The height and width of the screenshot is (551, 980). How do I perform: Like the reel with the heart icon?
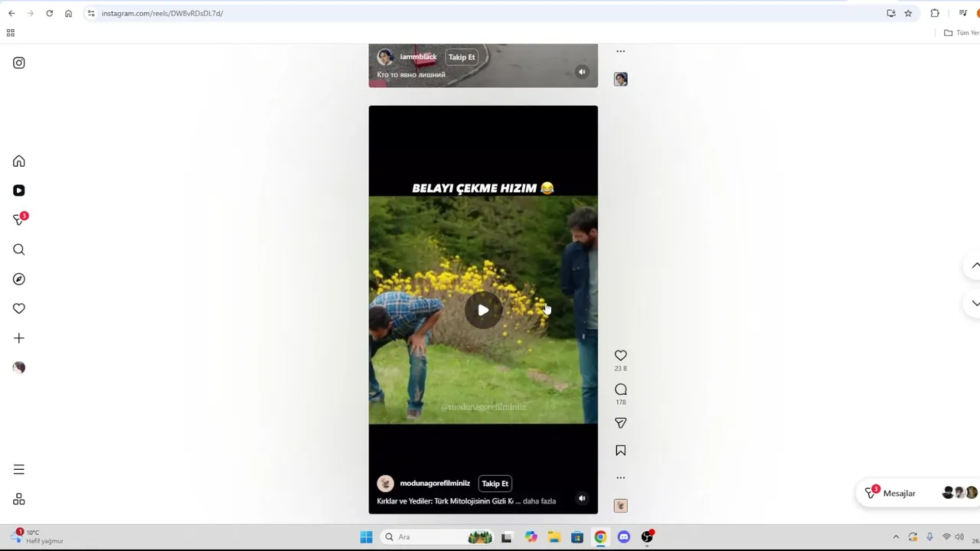(621, 356)
